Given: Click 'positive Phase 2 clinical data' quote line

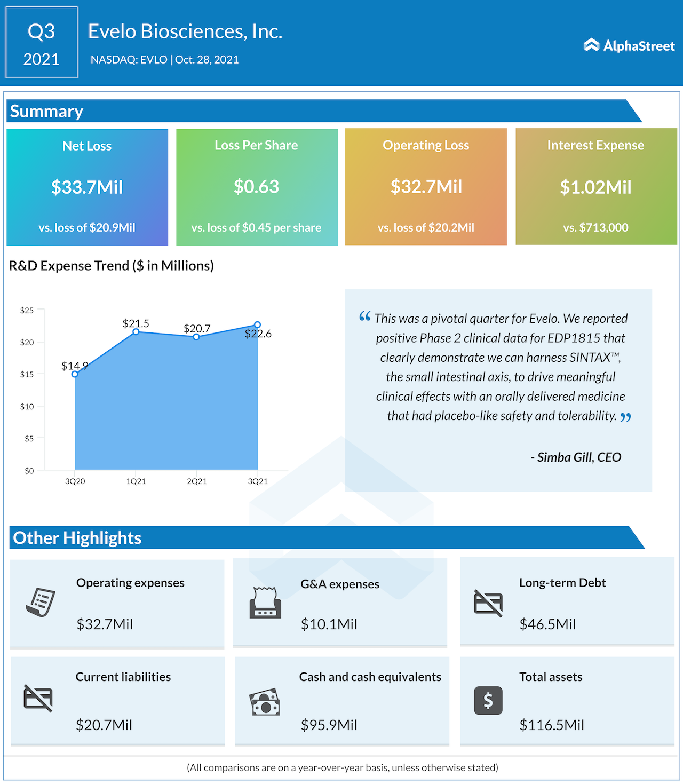Looking at the screenshot, I should (501, 338).
